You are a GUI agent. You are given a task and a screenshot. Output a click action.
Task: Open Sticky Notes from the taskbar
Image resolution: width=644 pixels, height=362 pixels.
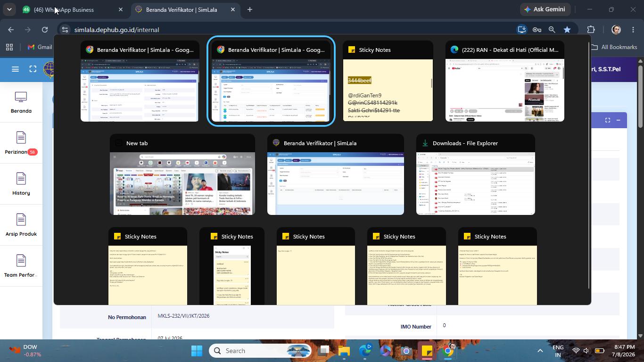(427, 351)
